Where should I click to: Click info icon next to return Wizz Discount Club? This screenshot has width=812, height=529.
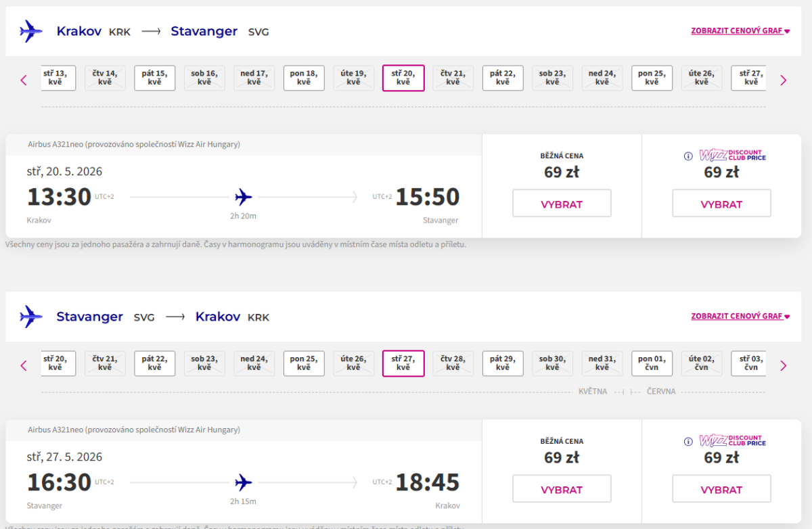tap(688, 442)
